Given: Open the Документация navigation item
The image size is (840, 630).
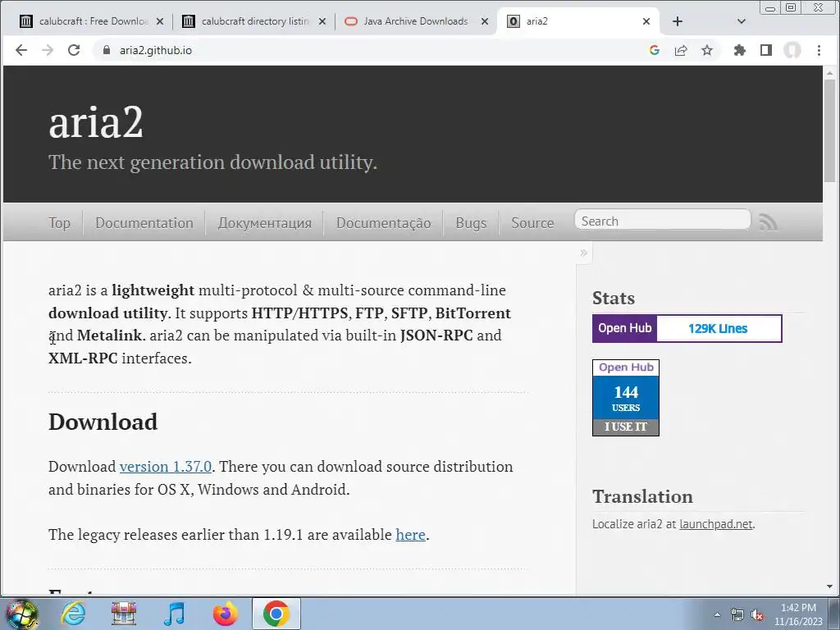Looking at the screenshot, I should 265,223.
